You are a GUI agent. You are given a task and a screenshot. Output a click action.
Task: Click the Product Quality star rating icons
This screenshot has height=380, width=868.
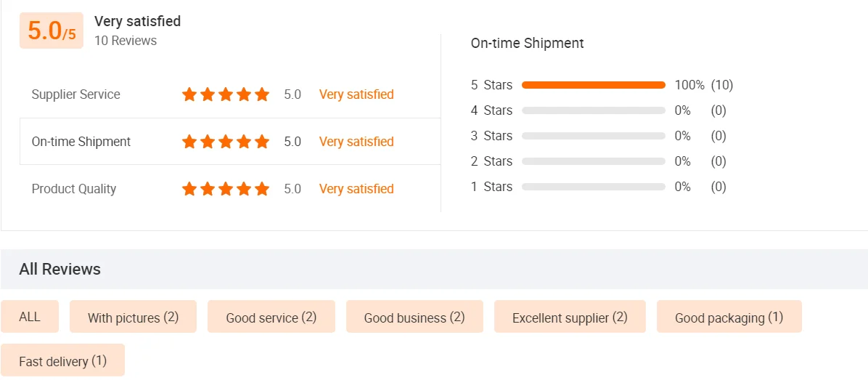226,189
